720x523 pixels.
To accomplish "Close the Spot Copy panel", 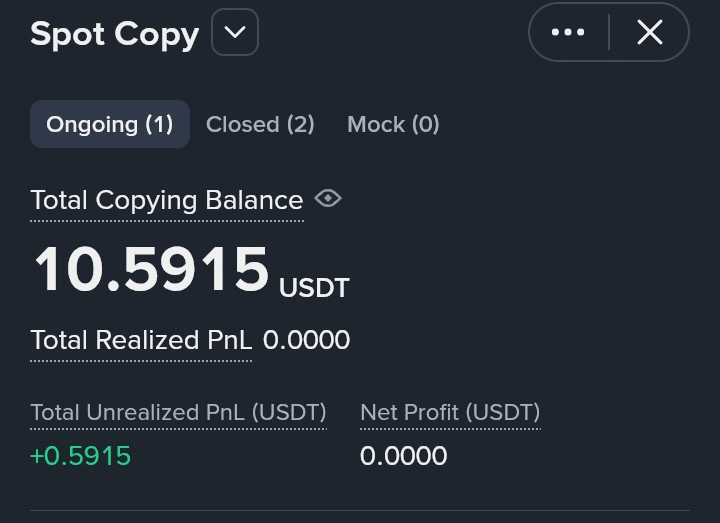I will (650, 33).
